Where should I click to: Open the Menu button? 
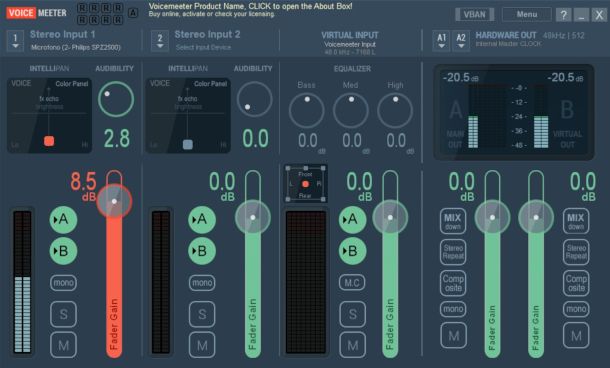tap(527, 14)
